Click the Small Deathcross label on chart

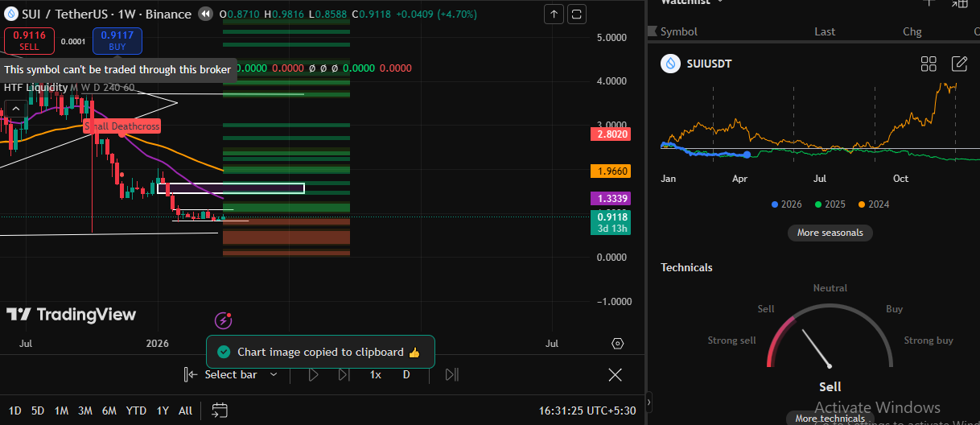click(x=122, y=126)
